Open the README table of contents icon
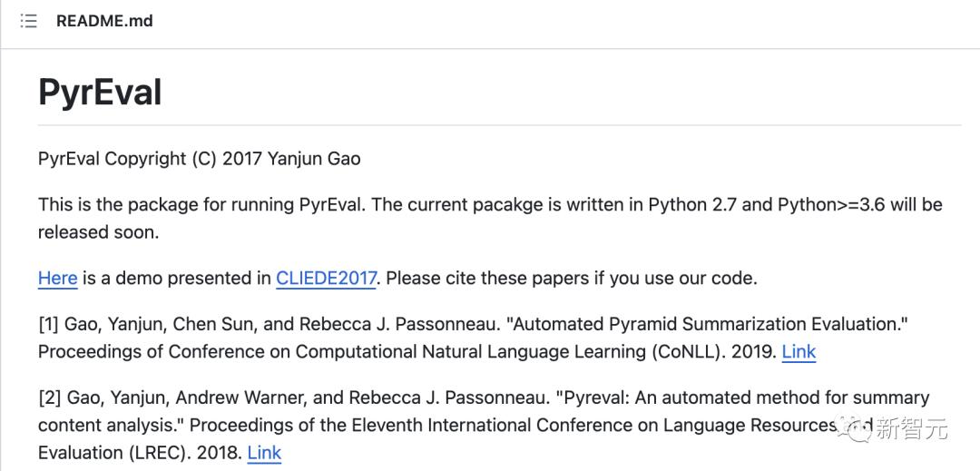 tap(28, 21)
